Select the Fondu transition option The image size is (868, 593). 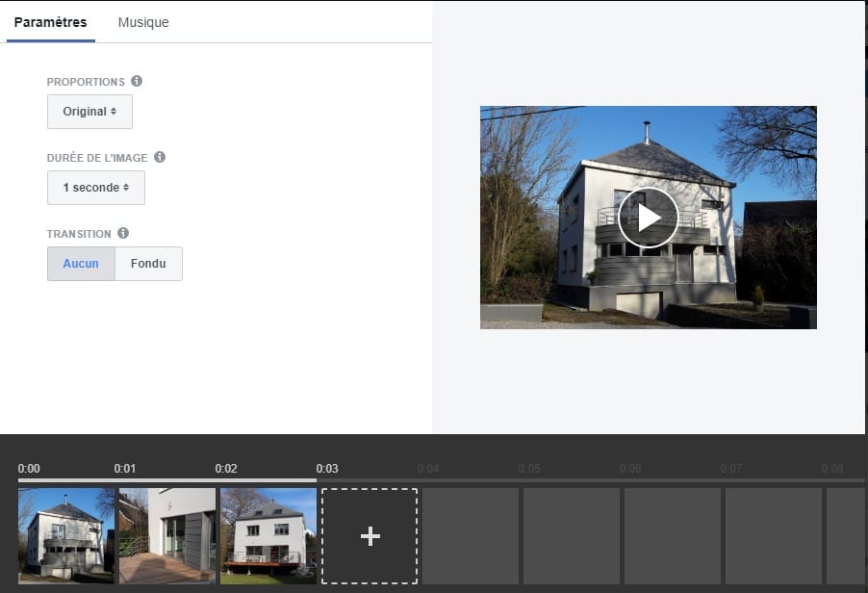pos(148,264)
